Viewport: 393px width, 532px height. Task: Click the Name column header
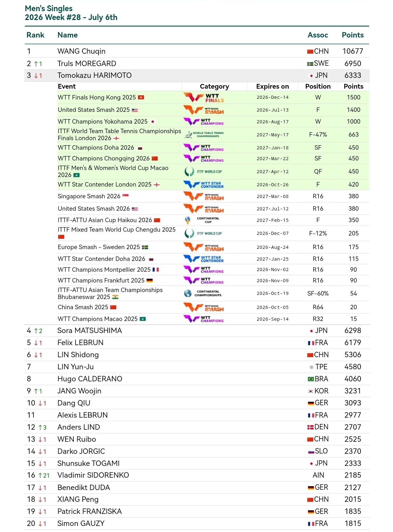tap(67, 35)
